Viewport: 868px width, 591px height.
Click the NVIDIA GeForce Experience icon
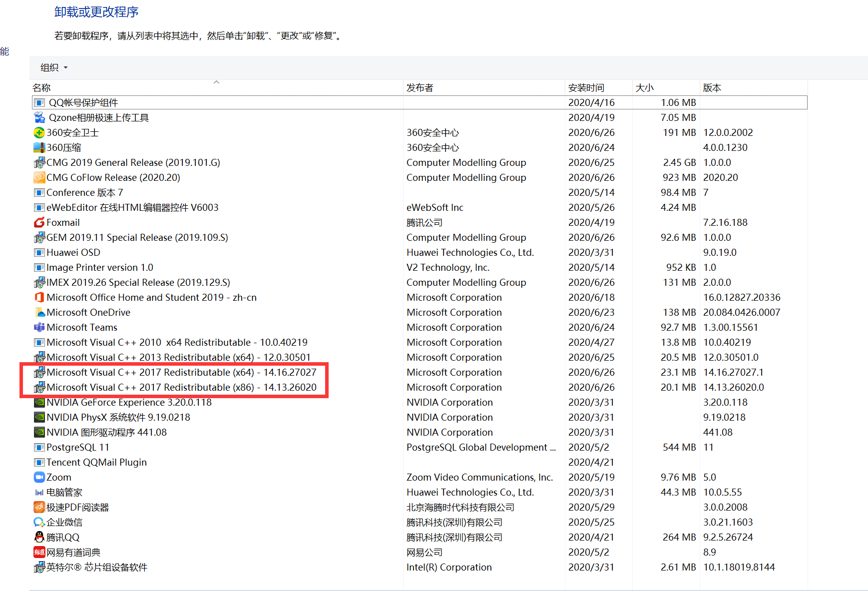point(39,402)
